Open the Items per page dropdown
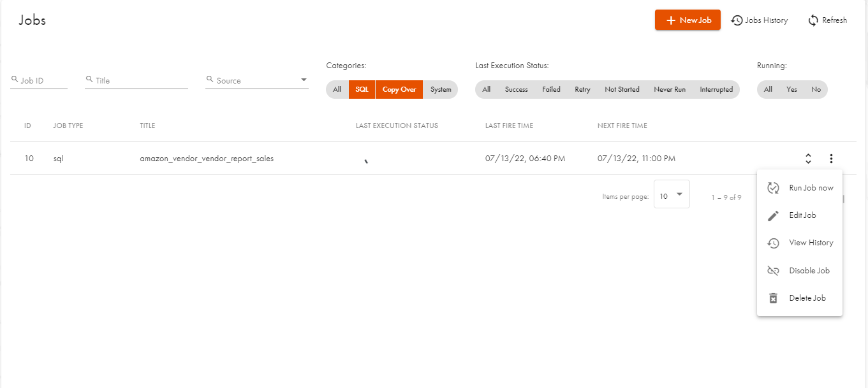The width and height of the screenshot is (868, 388). tap(672, 196)
